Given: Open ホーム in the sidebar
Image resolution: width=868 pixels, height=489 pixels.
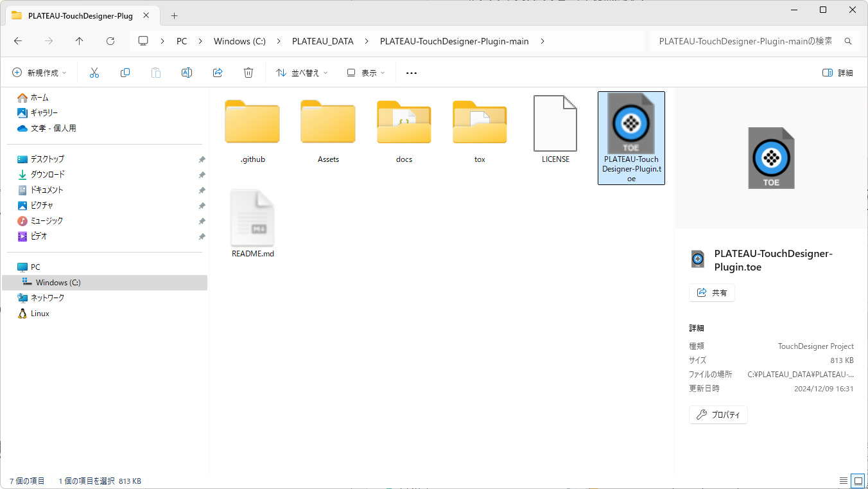Looking at the screenshot, I should [x=40, y=98].
